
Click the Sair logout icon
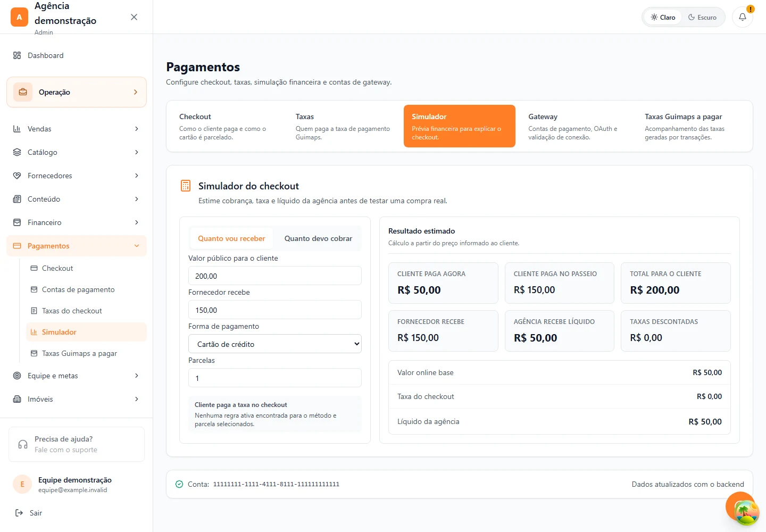[19, 513]
